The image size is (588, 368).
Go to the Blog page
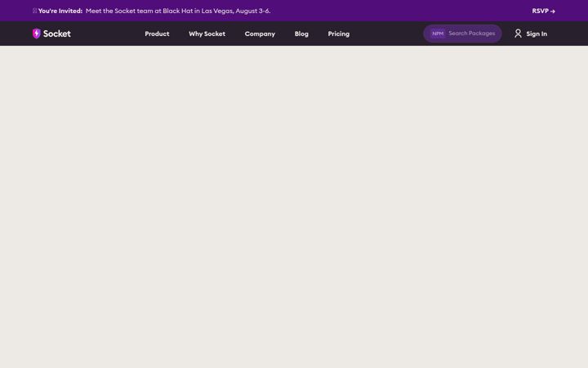(301, 34)
